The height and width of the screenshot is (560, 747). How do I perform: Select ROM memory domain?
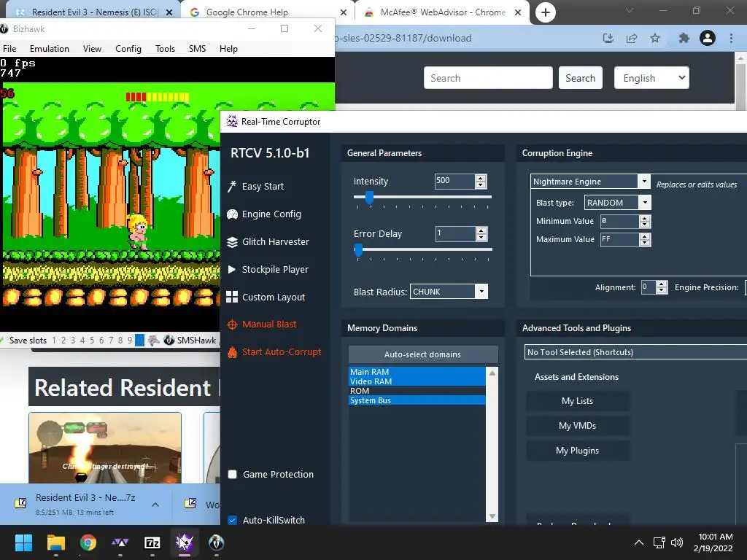pyautogui.click(x=417, y=391)
